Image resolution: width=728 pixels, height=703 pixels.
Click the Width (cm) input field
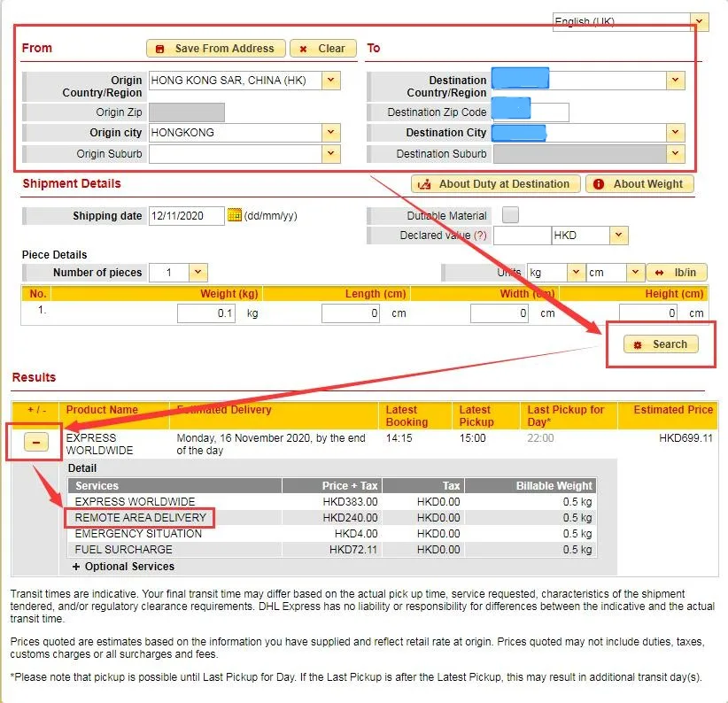pyautogui.click(x=500, y=313)
